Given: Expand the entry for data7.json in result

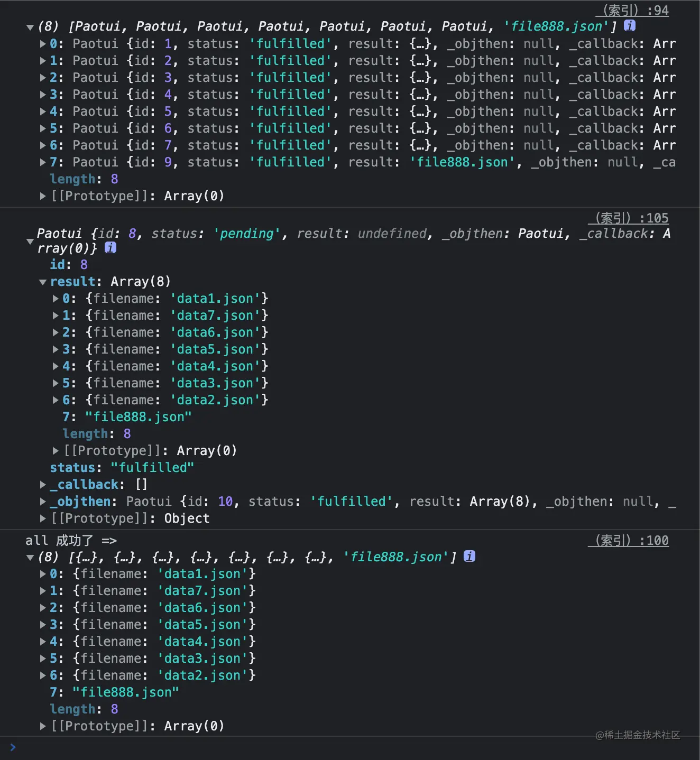Looking at the screenshot, I should (56, 315).
